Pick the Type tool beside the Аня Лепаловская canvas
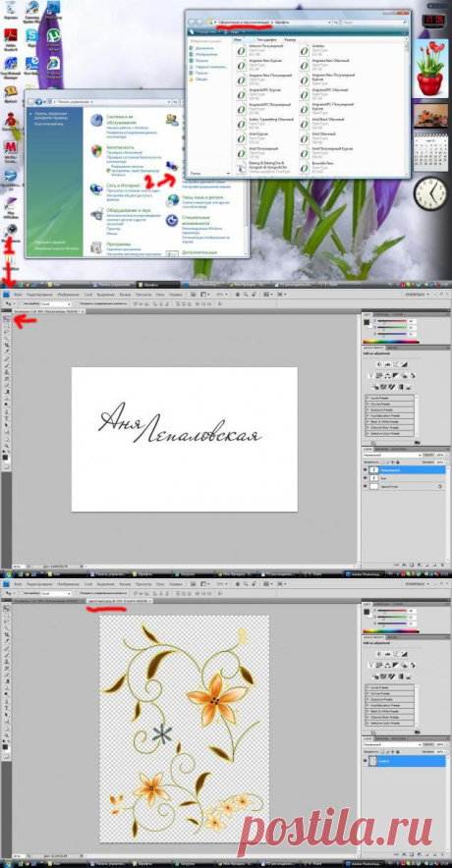 pos(7,418)
